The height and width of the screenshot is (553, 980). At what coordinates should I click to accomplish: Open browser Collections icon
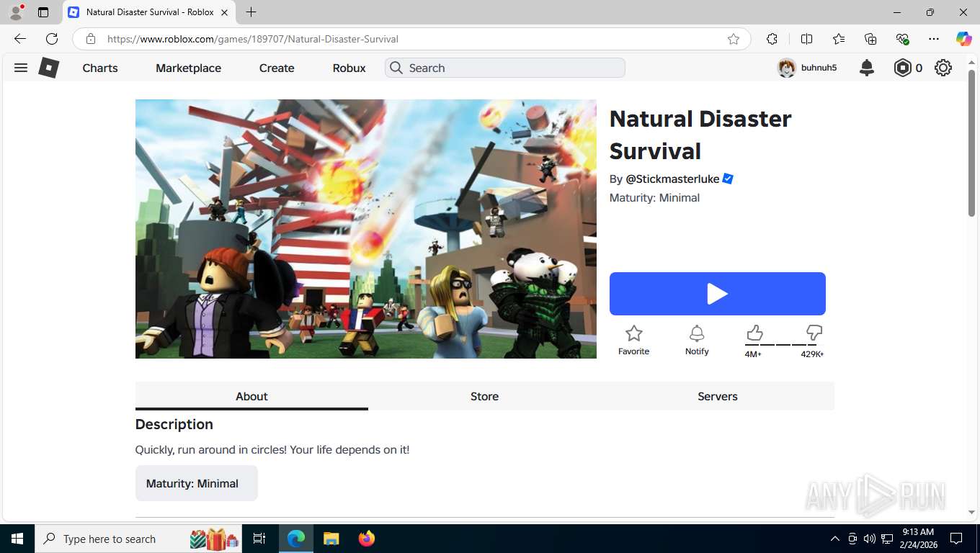870,39
